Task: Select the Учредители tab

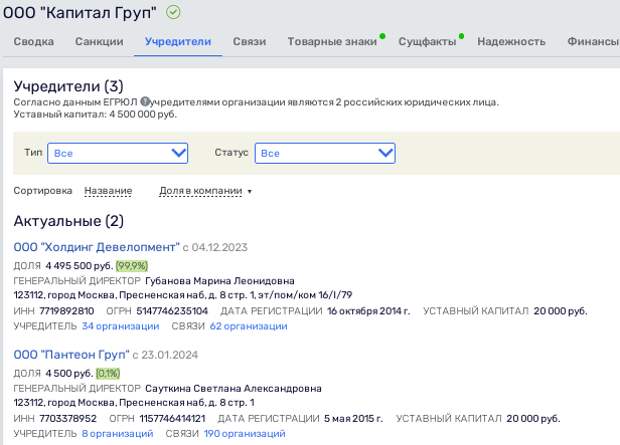Action: pos(178,42)
